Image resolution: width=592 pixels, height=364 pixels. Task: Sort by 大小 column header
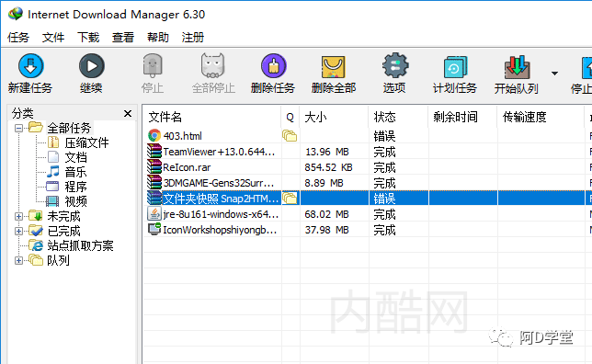point(334,117)
